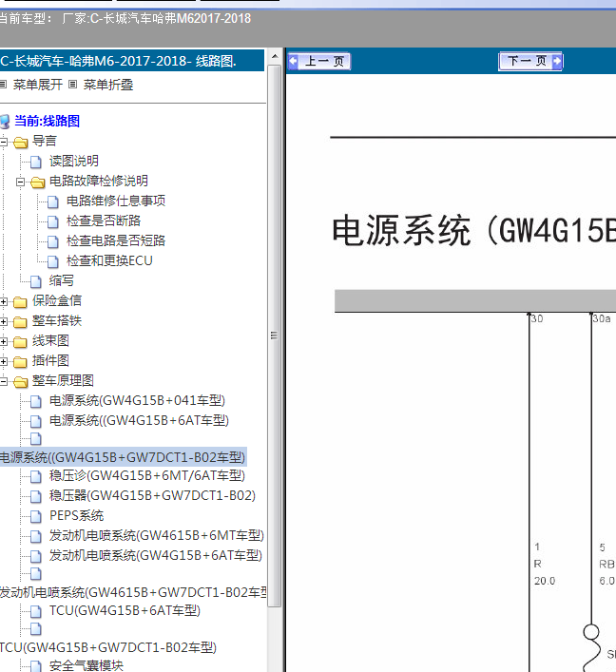Select highlighted 电源系统 GW7DCT1-B02车型 entry

pyautogui.click(x=123, y=457)
